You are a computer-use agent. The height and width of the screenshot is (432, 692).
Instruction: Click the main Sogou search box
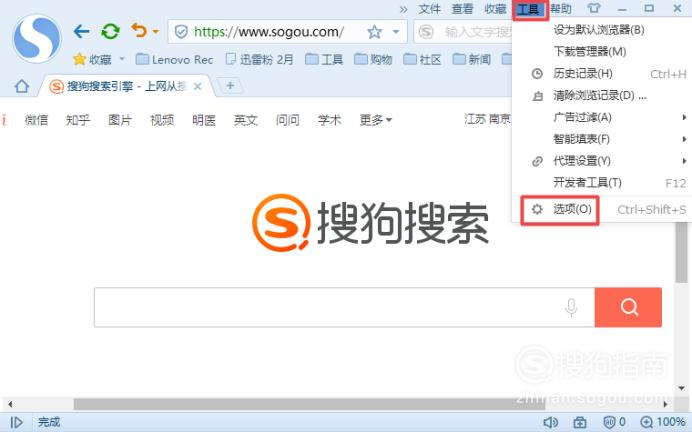[x=344, y=307]
